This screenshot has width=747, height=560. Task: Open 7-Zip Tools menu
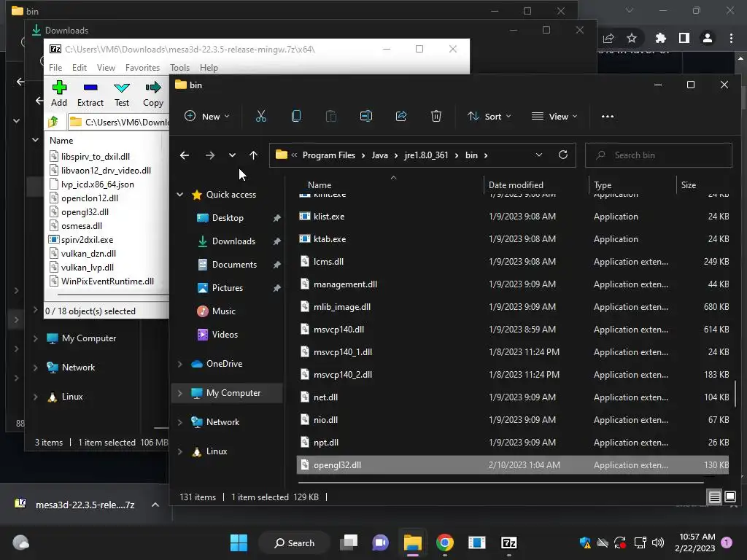(x=179, y=68)
